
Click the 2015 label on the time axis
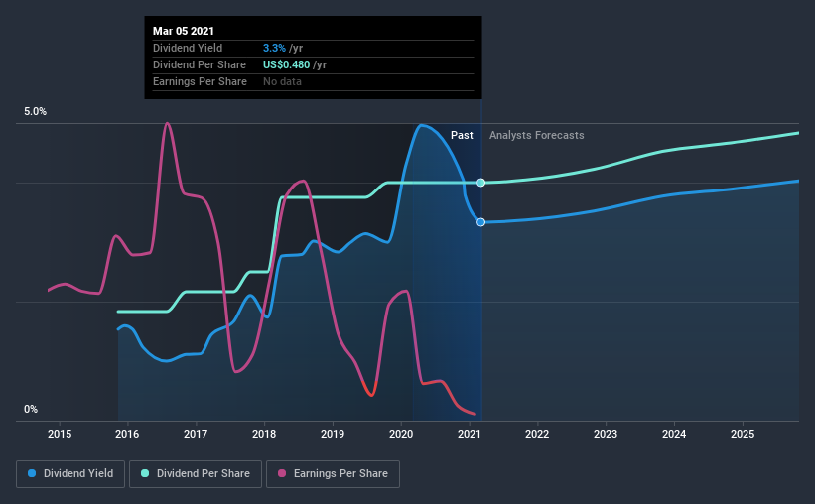pyautogui.click(x=60, y=434)
